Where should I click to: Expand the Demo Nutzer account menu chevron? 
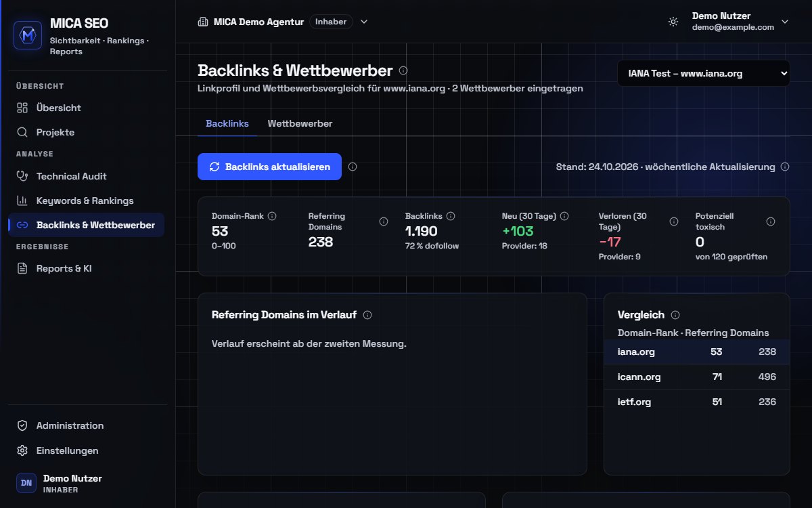click(x=785, y=22)
